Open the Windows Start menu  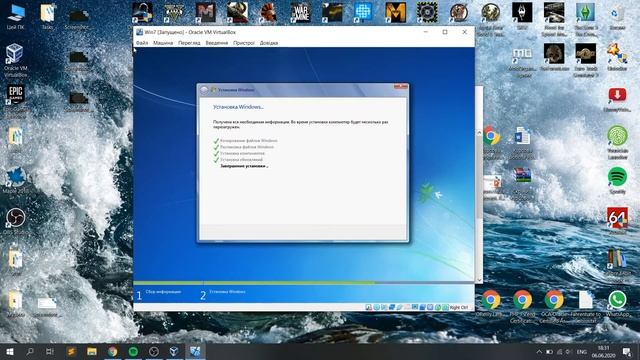10,351
